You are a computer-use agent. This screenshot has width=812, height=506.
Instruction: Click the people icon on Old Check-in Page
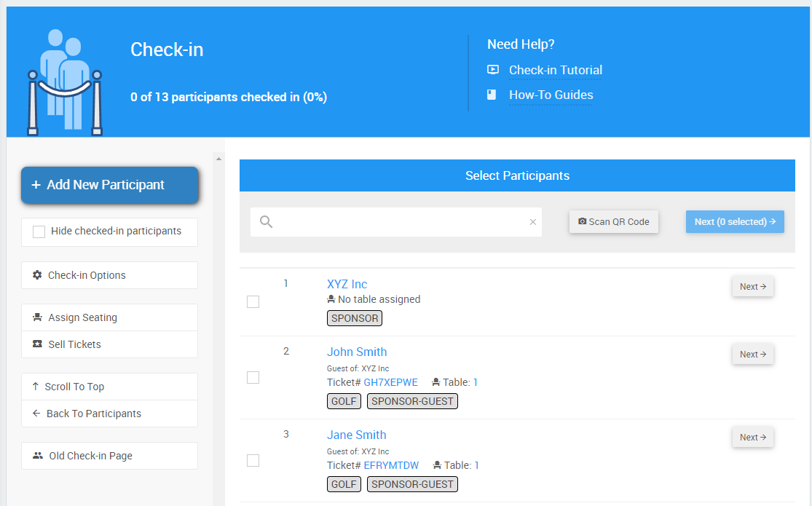point(38,456)
